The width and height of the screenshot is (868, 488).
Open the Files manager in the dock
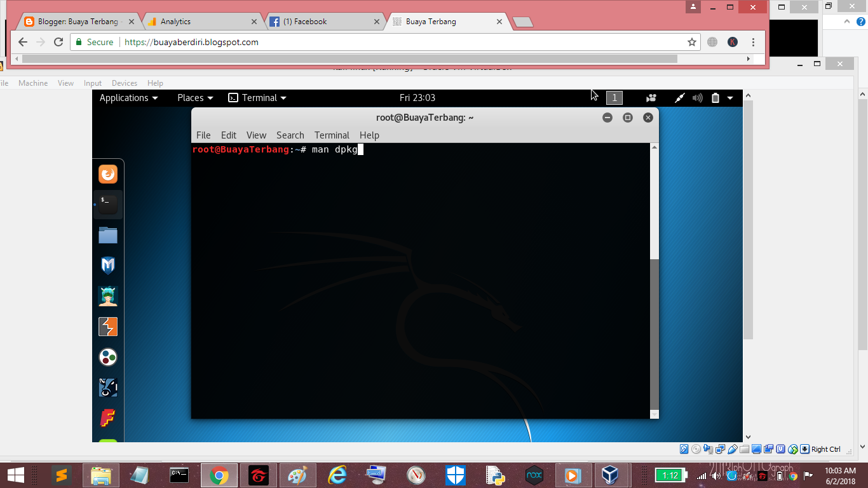pos(107,234)
